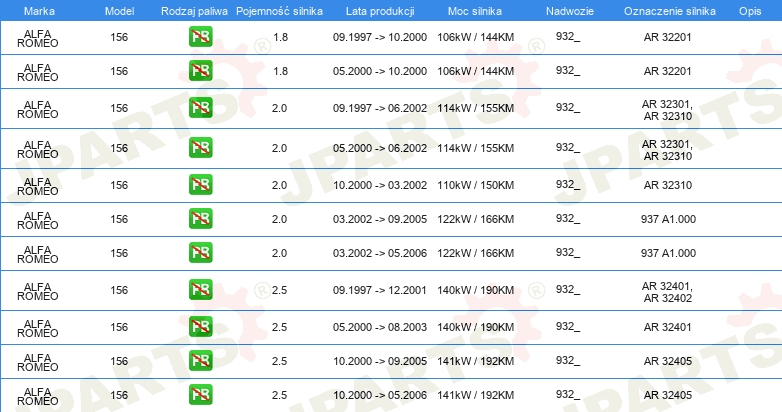Screen dimensions: 782x412
Task: Click 114kW / 155KM in 09.1997 -> 06.2002 row
Action: (476, 108)
